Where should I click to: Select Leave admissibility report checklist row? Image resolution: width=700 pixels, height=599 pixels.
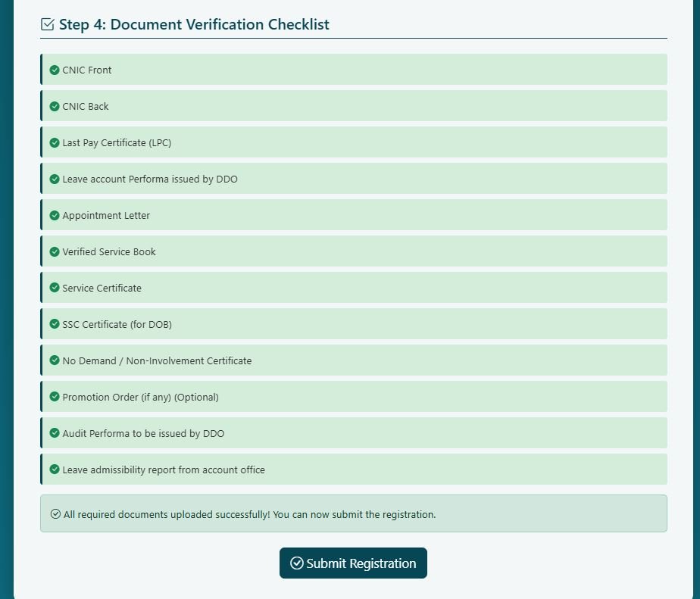pos(354,470)
